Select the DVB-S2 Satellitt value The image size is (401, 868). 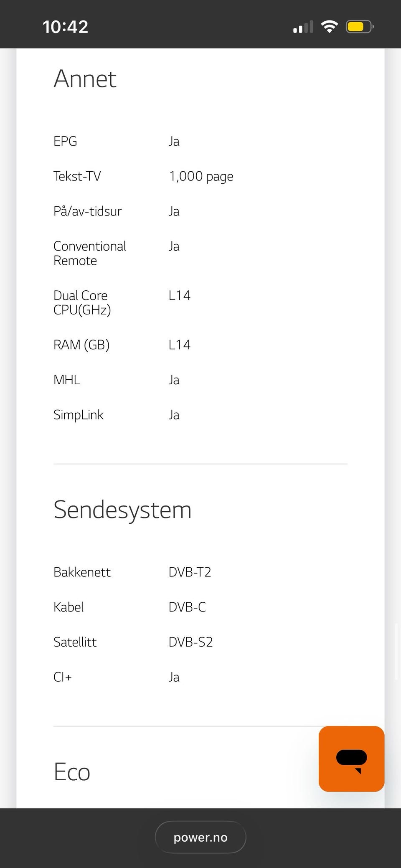pyautogui.click(x=190, y=642)
